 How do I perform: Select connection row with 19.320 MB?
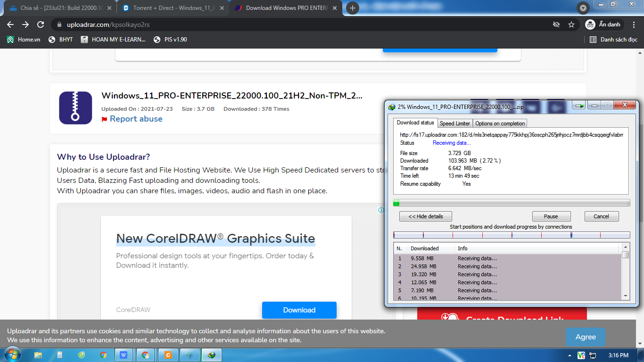pyautogui.click(x=508, y=274)
